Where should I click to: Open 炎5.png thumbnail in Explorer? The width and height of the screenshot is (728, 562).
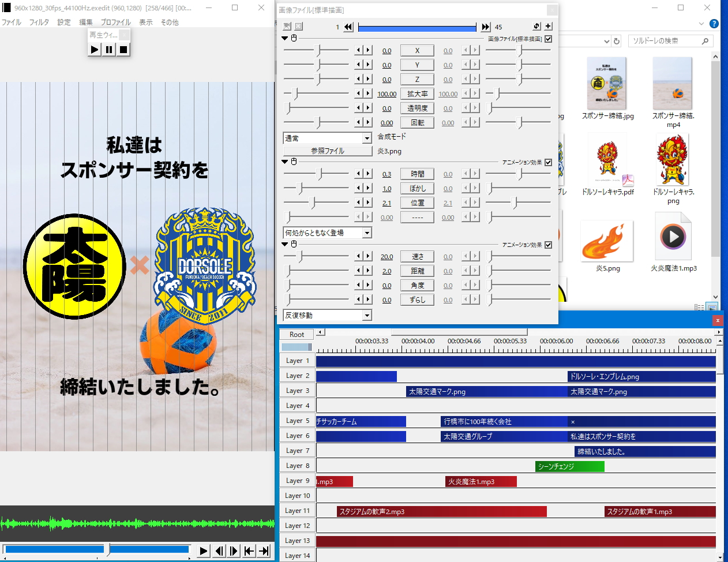tap(607, 242)
